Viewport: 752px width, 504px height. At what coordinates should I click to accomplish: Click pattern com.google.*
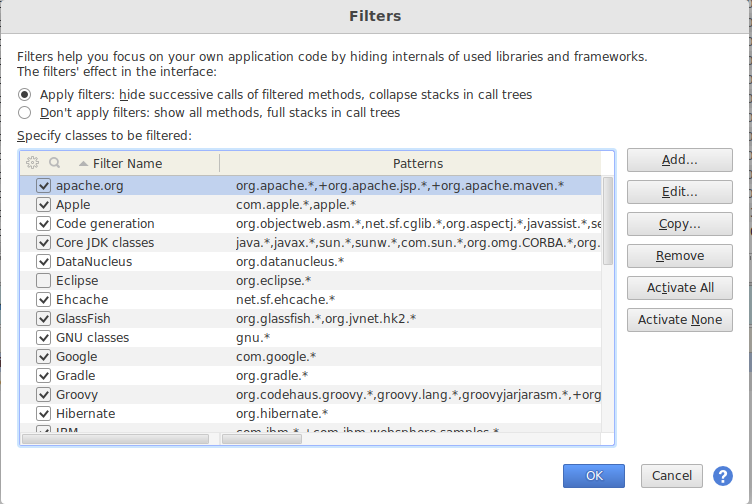click(276, 357)
